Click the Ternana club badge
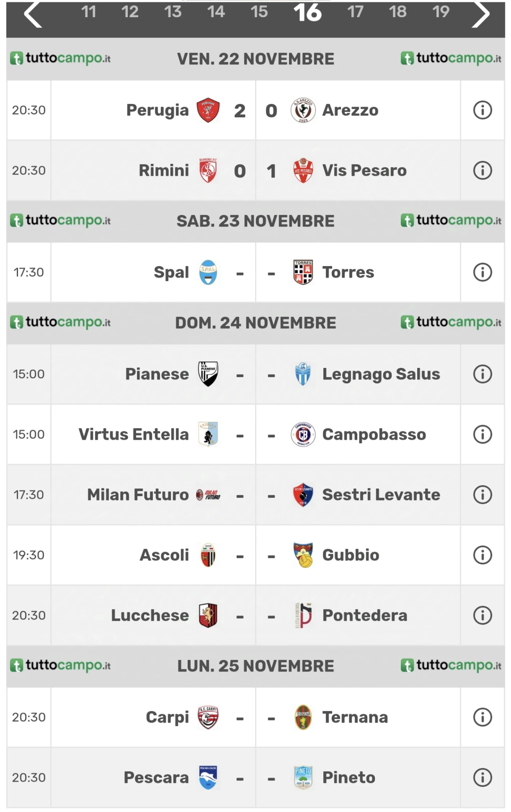The width and height of the screenshot is (511, 812). [303, 717]
